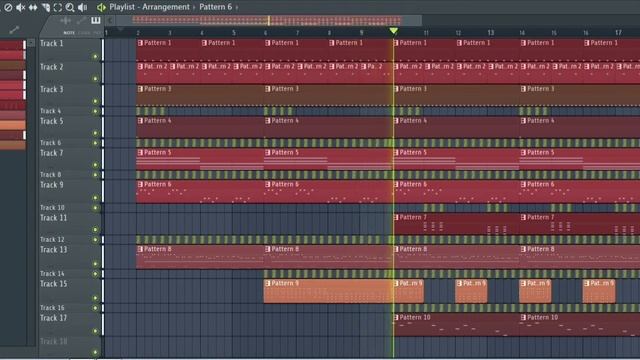The image size is (640, 360).
Task: Jump to bar 13 on the timeline ruler
Action: (490, 33)
